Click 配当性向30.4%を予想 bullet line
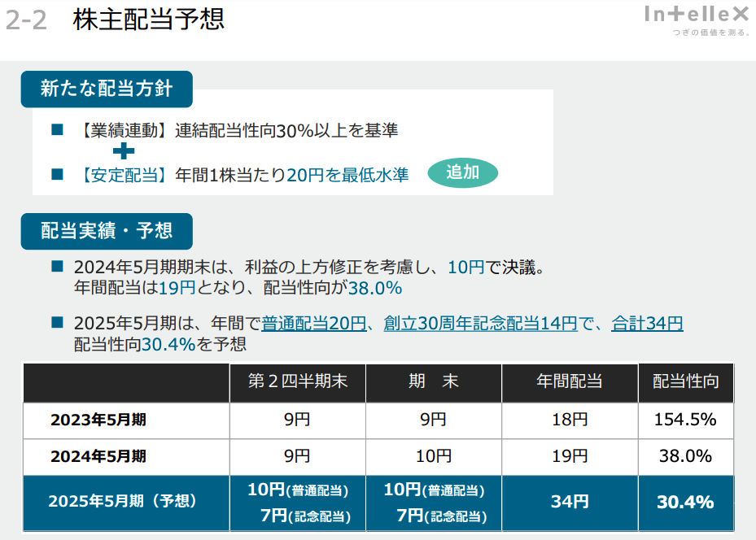Image resolution: width=756 pixels, height=540 pixels. [x=160, y=345]
